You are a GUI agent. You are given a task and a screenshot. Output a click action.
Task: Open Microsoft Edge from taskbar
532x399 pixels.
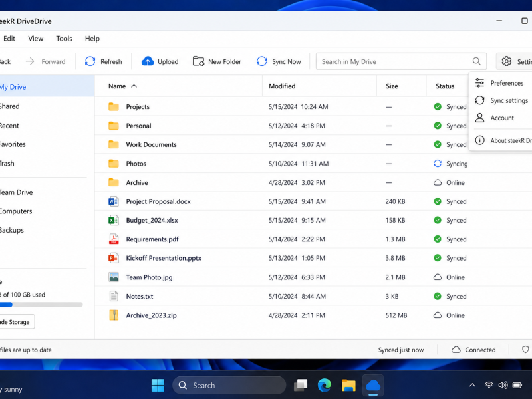325,386
